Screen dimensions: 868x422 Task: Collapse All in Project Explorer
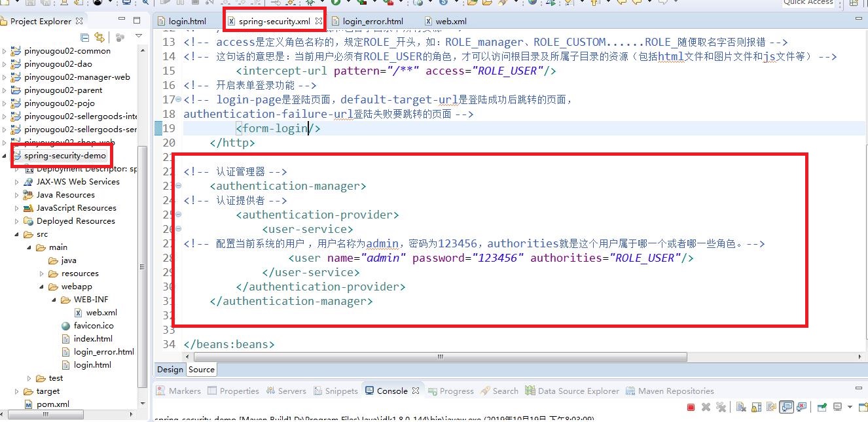85,37
